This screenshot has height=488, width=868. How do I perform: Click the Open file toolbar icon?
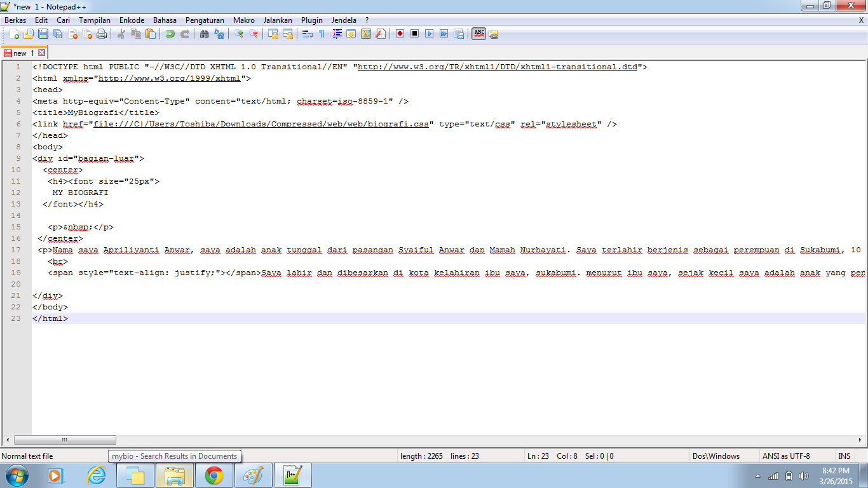pyautogui.click(x=29, y=34)
